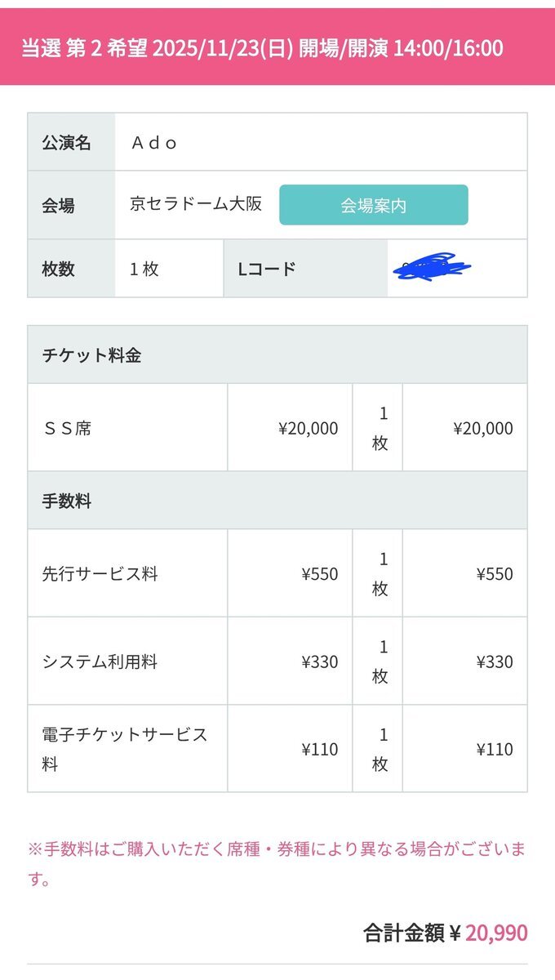Image resolution: width=555 pixels, height=980 pixels.
Task: Click the pink 当選 第2希望 header banner
Action: (277, 47)
